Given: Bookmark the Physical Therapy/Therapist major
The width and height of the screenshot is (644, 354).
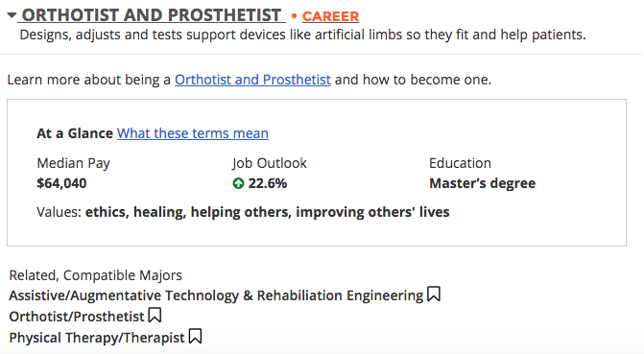Looking at the screenshot, I should tap(195, 337).
